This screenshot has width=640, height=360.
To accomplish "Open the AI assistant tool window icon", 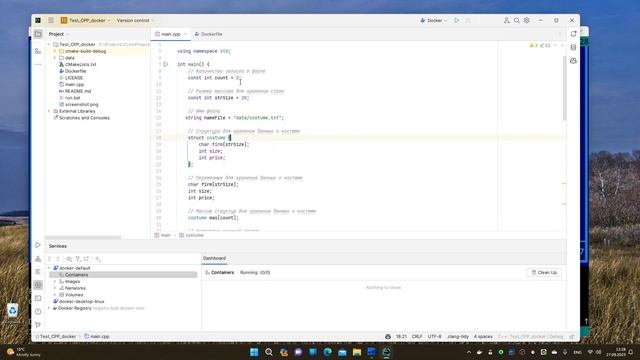I will coord(573,61).
